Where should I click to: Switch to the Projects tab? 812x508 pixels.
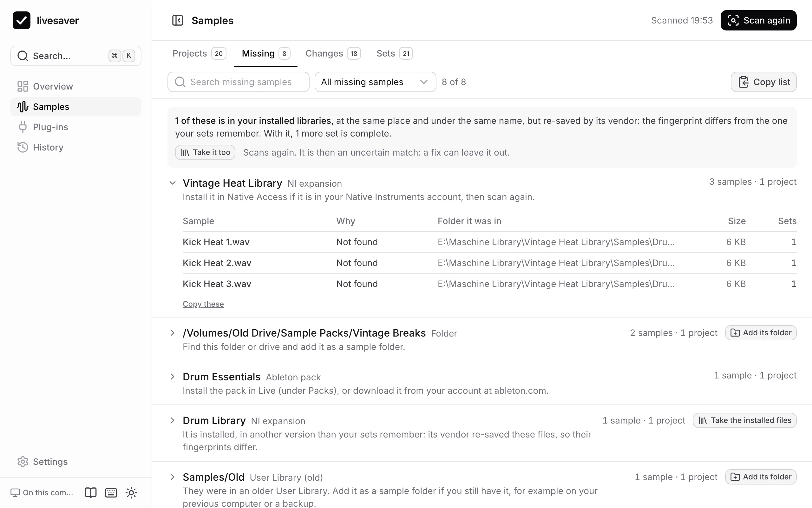click(199, 53)
